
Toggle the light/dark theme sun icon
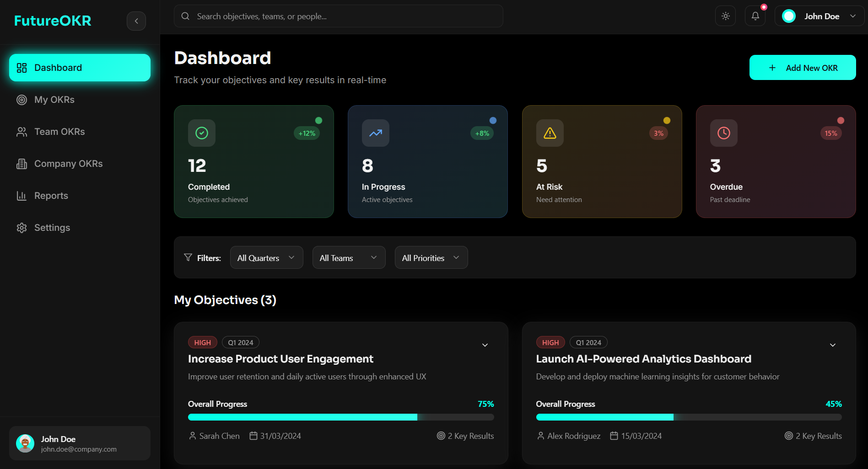point(726,16)
